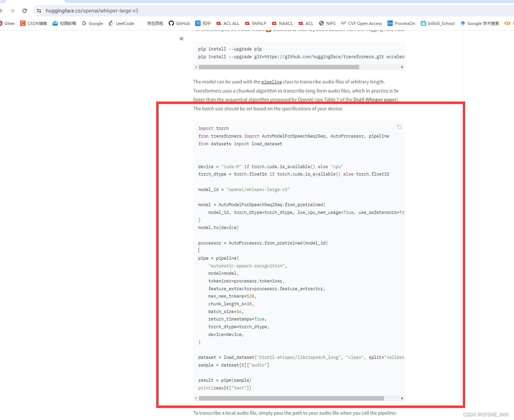Click the "pip install --upgrade pip" line
This screenshot has width=514, height=420.
point(230,49)
